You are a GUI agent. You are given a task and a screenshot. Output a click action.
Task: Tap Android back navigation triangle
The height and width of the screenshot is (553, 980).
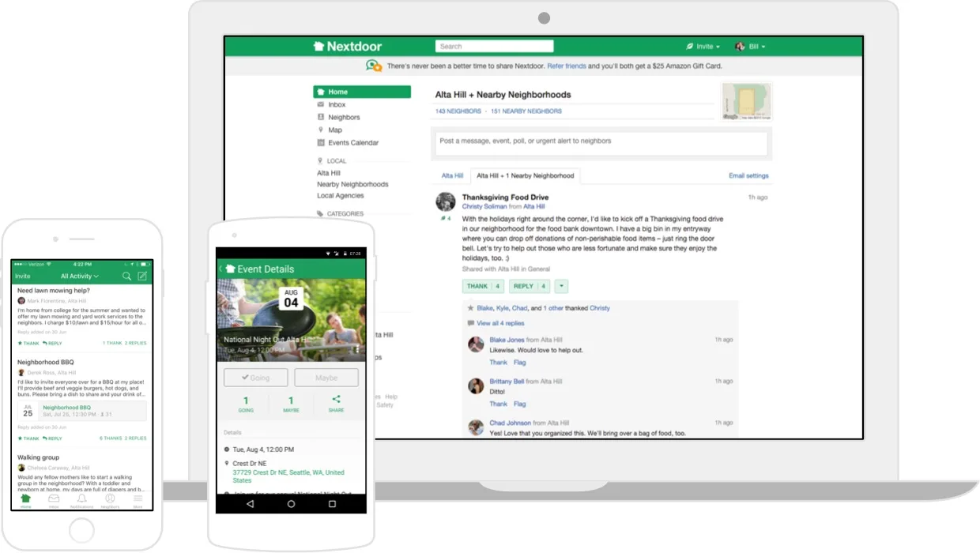click(250, 504)
